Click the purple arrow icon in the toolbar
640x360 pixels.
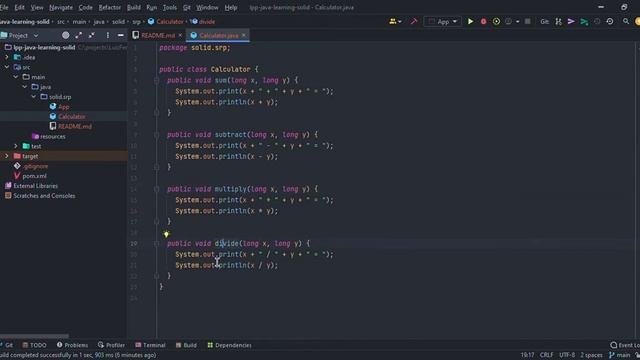pyautogui.click(x=571, y=22)
